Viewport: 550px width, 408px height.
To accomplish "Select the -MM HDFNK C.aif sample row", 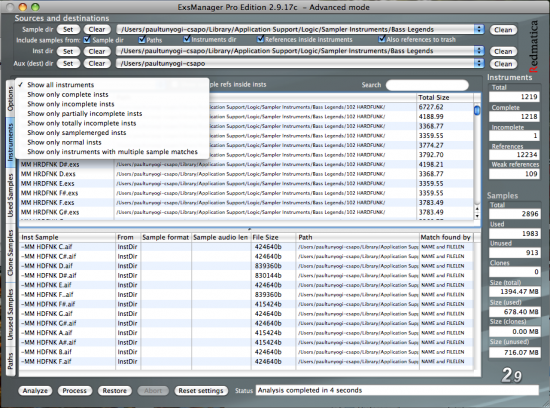I will pos(246,247).
